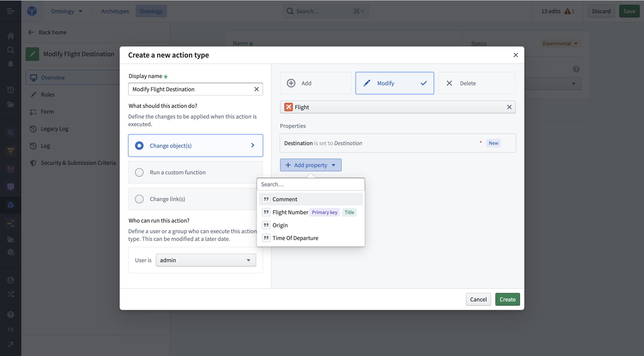
Task: Click the sidebar help question mark icon
Action: tap(10, 314)
